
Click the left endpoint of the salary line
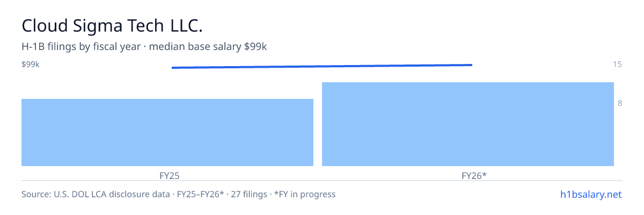tap(172, 68)
